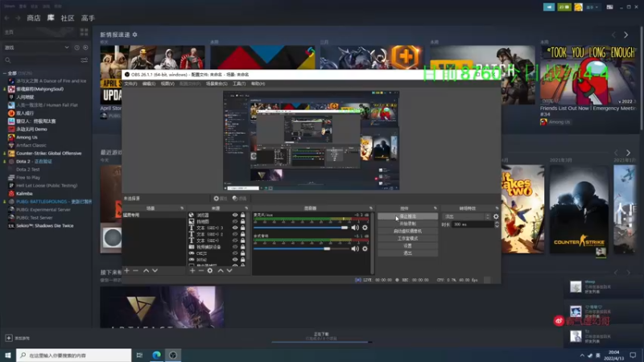Focus the Steam library search field
The height and width of the screenshot is (362, 644).
[41, 60]
